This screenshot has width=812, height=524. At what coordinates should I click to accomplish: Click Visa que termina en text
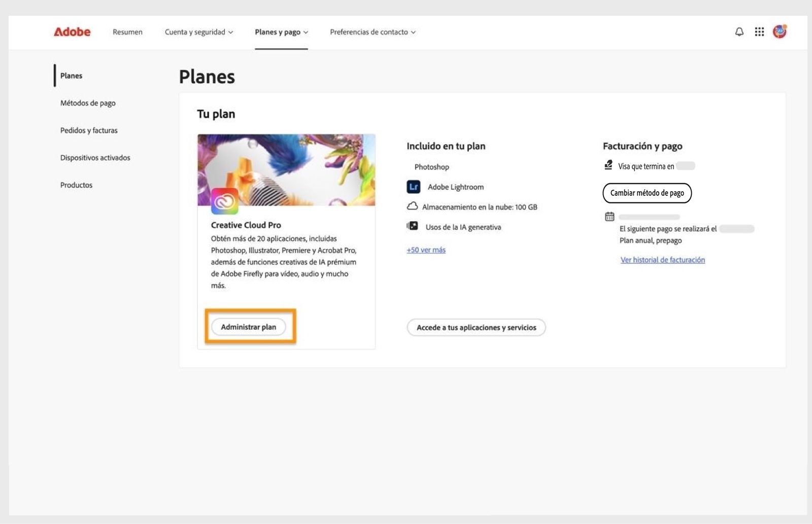coord(646,166)
